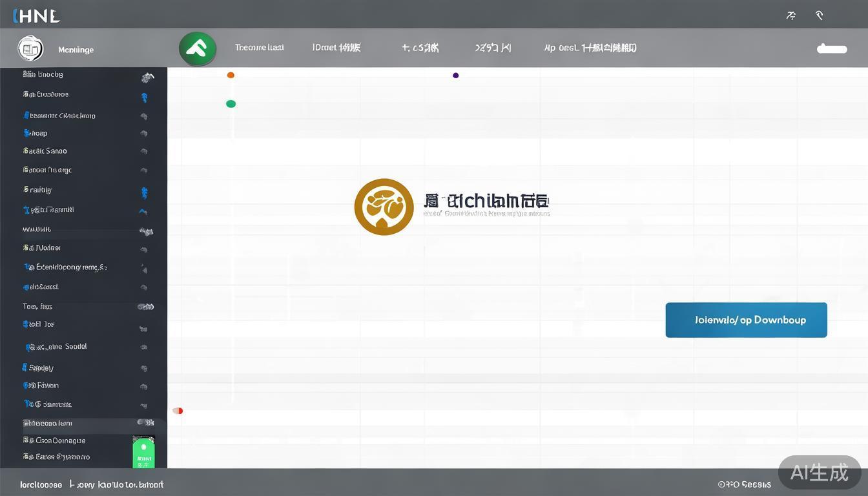The image size is (868, 496).
Task: Click the white pill button at top-right toolbar
Action: [832, 48]
